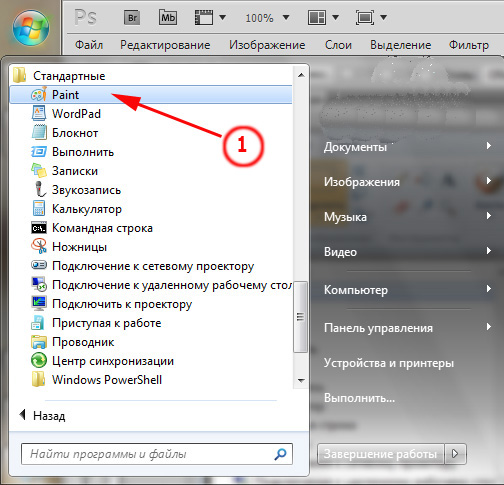504x485 pixels.
Task: Click the Paint program label
Action: [65, 95]
